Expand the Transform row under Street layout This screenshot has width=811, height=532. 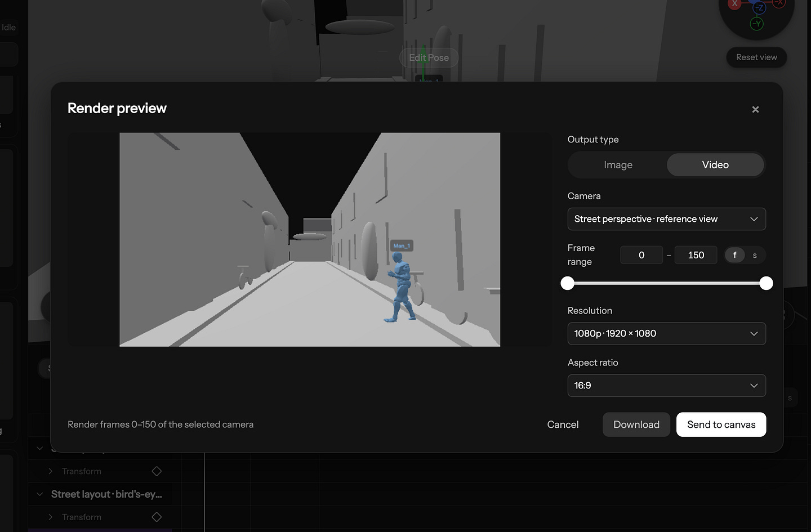[50, 517]
